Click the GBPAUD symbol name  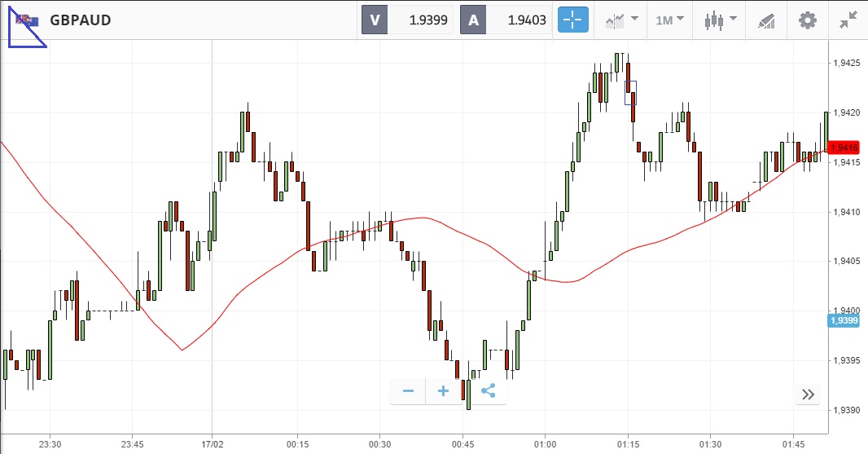click(x=81, y=20)
